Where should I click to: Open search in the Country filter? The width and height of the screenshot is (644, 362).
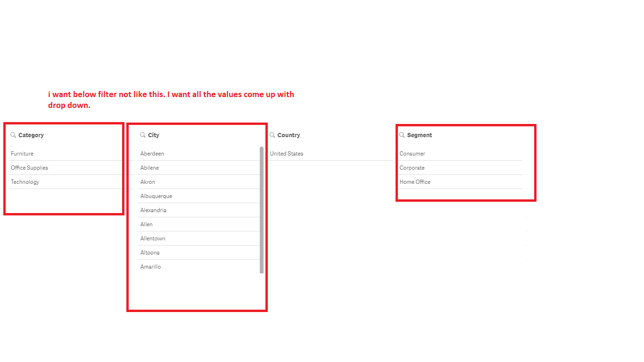272,135
